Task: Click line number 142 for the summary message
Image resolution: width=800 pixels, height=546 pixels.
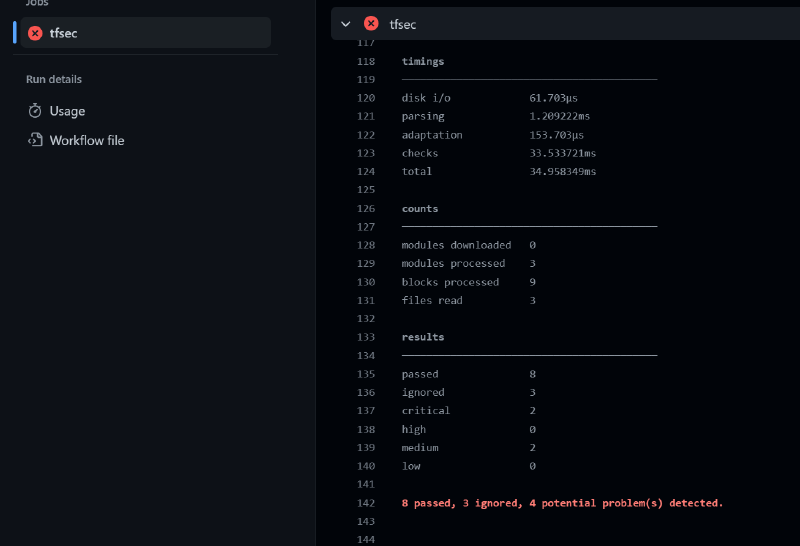Action: 365,503
